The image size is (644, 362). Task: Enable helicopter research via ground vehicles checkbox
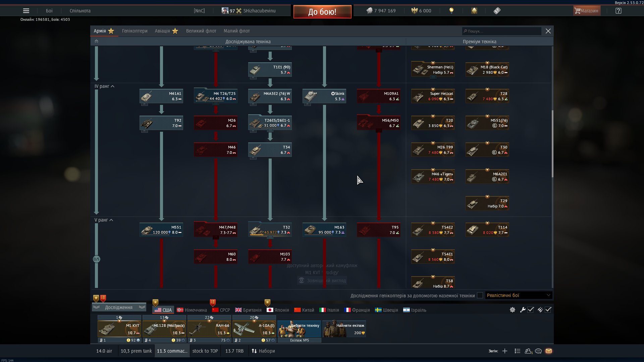480,295
